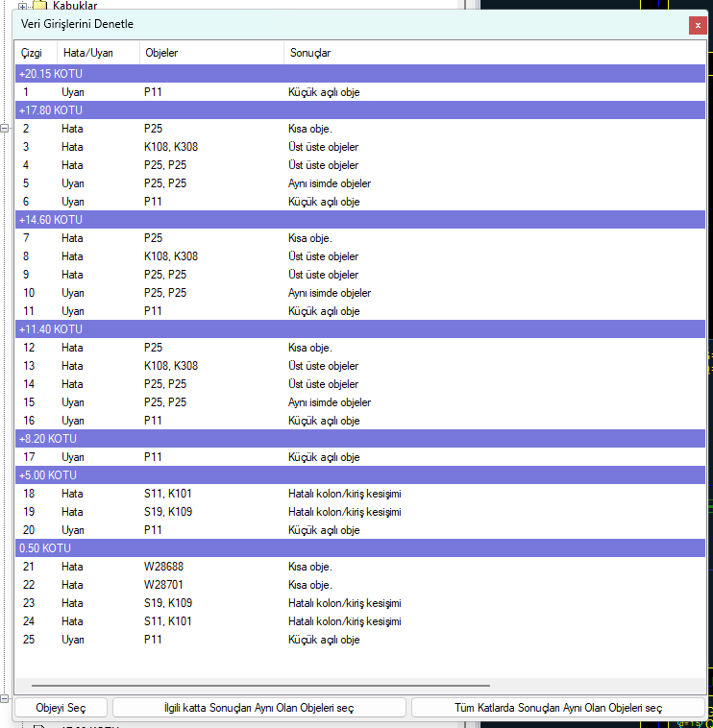Select the +8.20 KOTU group header
Screen dimensions: 713x728
(x=360, y=439)
